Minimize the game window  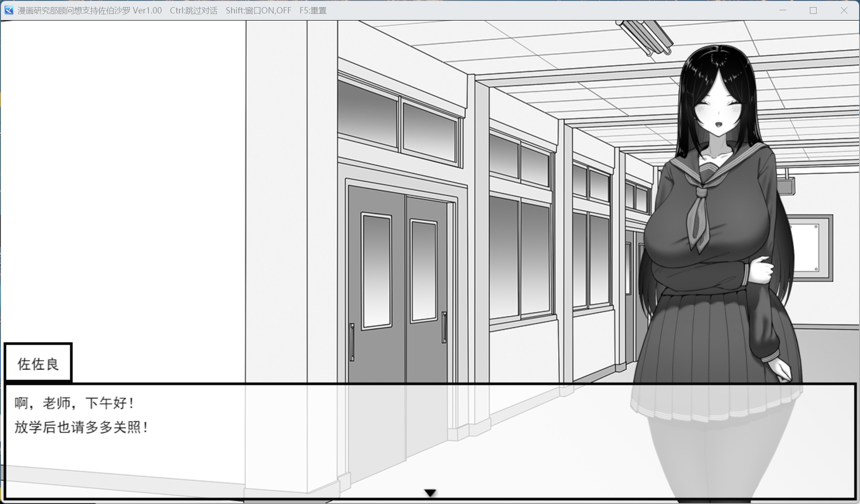pyautogui.click(x=783, y=10)
